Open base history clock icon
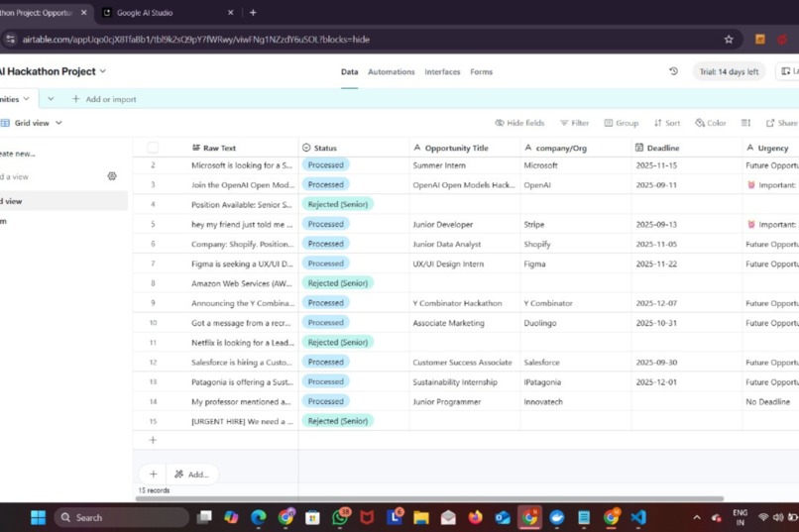The width and height of the screenshot is (799, 532). [x=673, y=71]
